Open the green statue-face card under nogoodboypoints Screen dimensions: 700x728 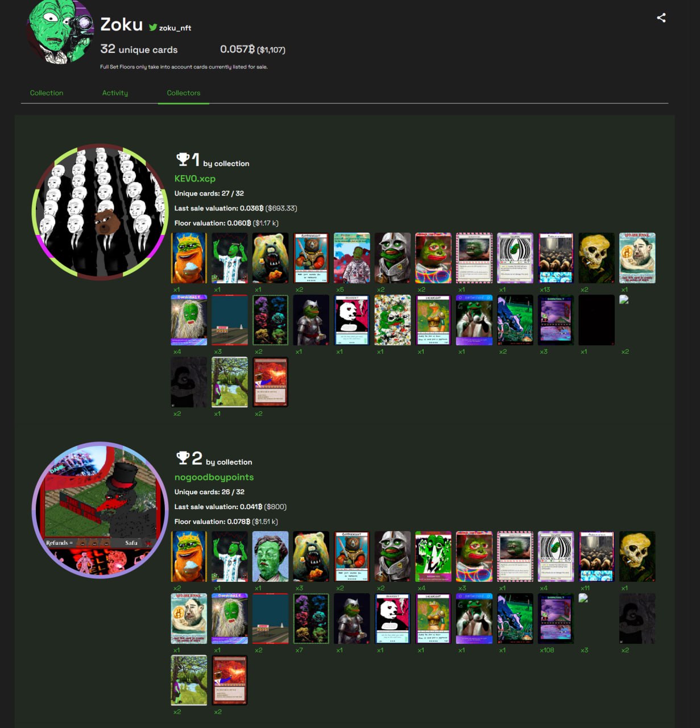(270, 556)
